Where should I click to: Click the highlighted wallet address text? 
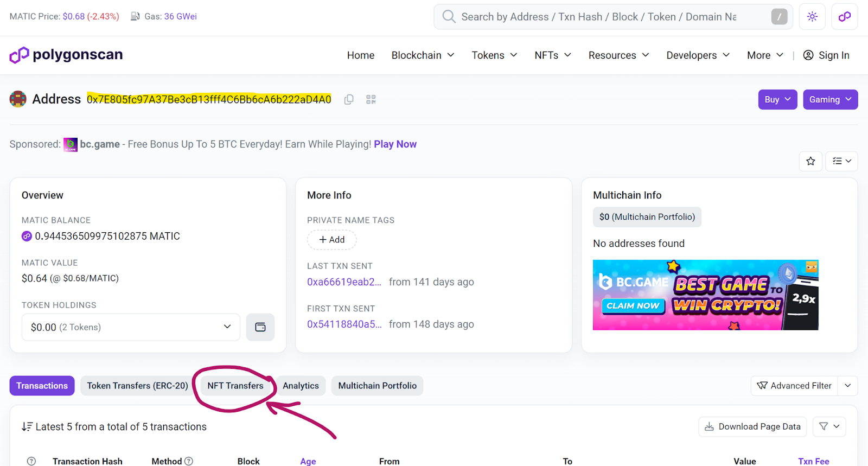[209, 99]
